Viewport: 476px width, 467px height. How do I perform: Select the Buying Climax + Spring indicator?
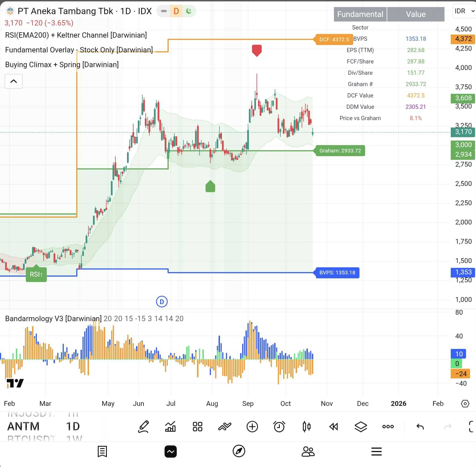[62, 65]
